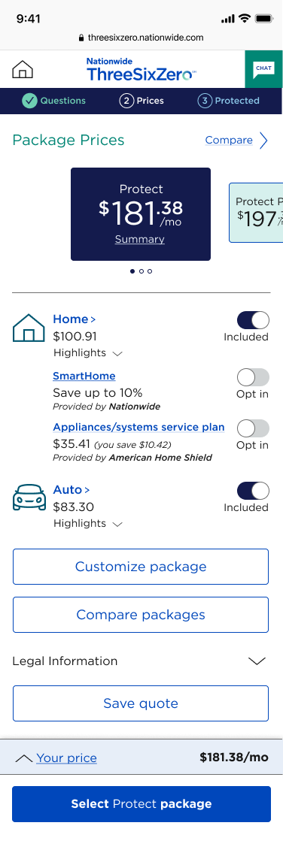Enable Appliances/systems service plan toggle
Viewport: 283px width, 868px height.
coord(253,428)
